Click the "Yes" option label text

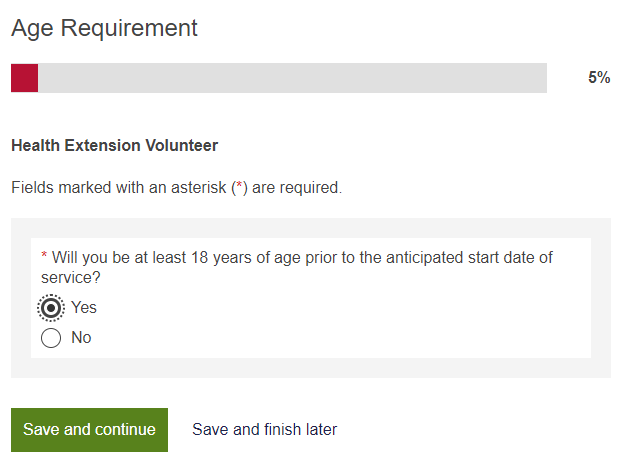point(84,308)
